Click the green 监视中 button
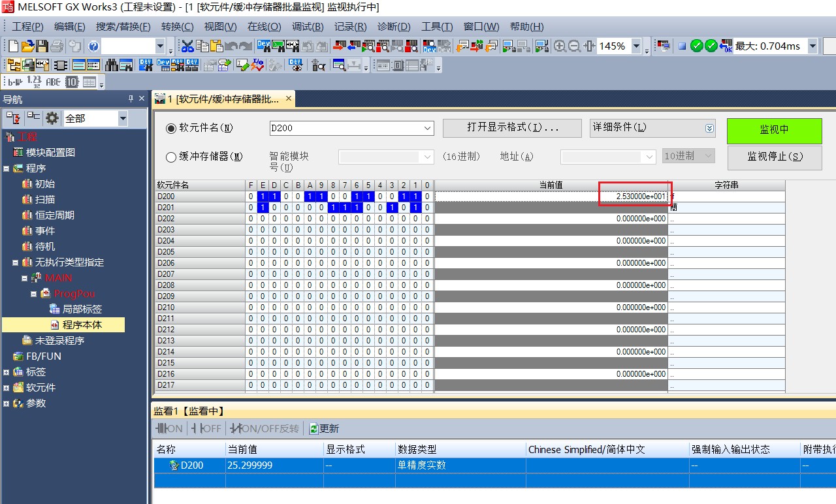 click(x=774, y=131)
